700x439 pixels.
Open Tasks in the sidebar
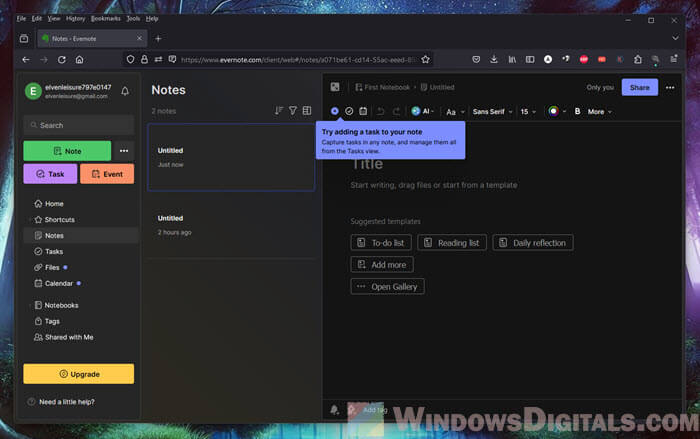coord(54,251)
